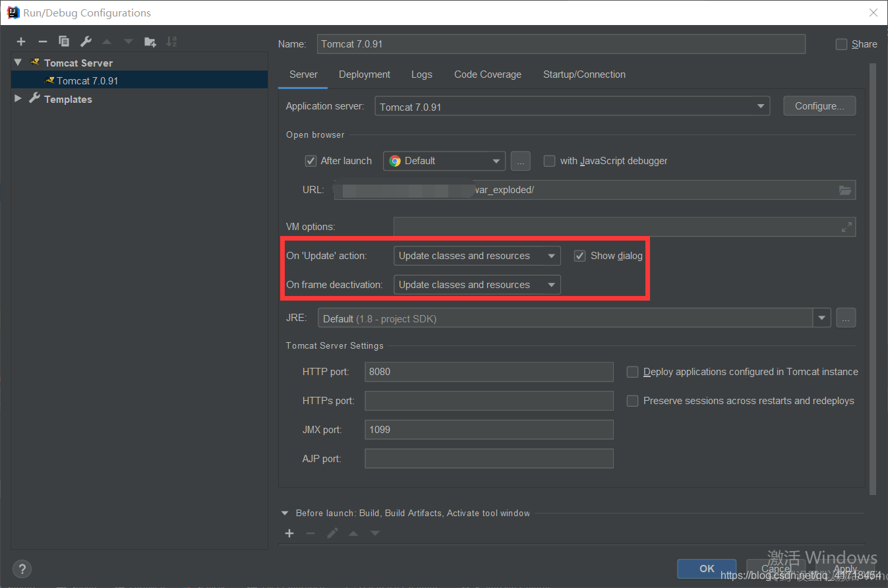Open the Default browser dropdown
The image size is (888, 588).
(444, 161)
